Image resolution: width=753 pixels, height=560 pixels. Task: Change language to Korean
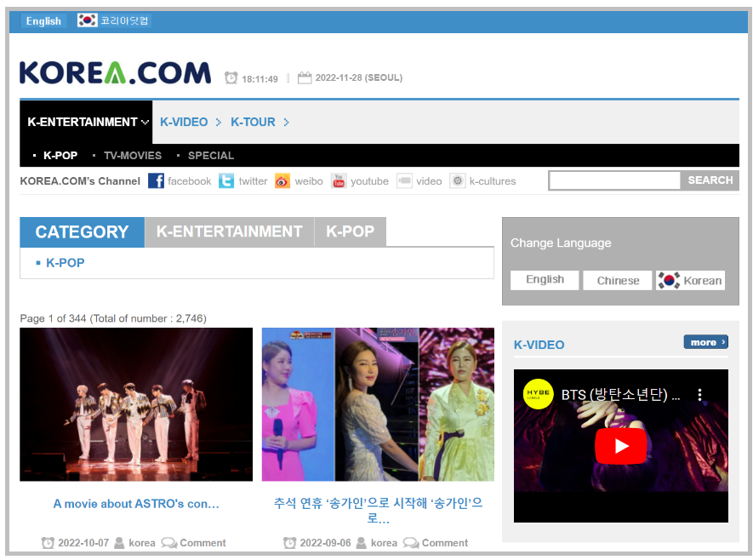[691, 280]
